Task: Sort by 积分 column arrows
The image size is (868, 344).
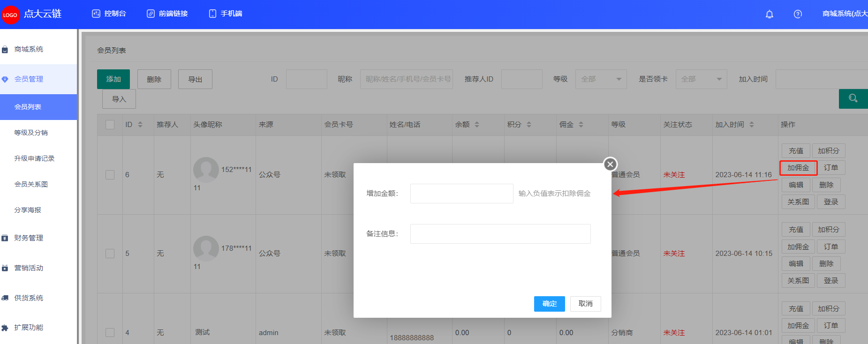Action: point(529,125)
